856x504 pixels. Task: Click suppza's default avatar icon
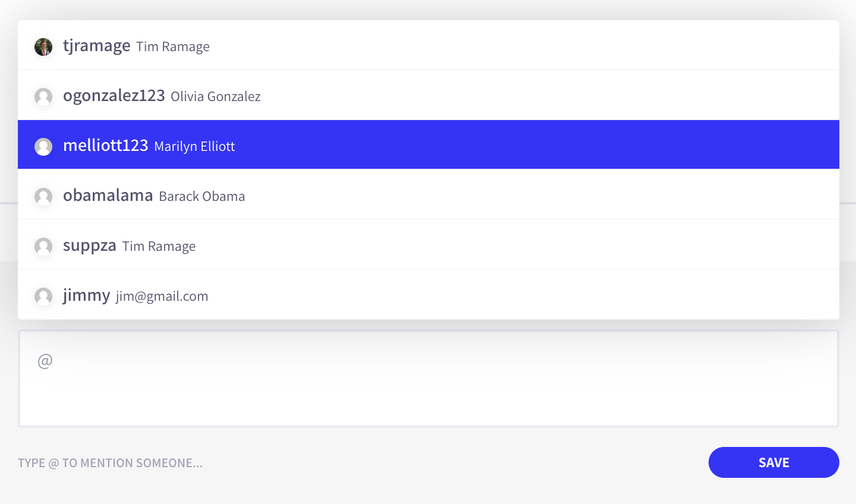pyautogui.click(x=43, y=247)
